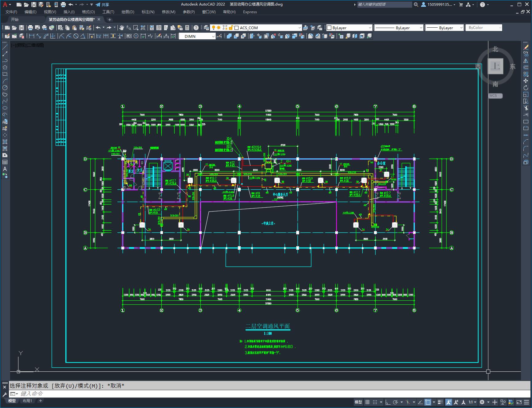Toggle Ortho mode in the status bar
The width and height of the screenshot is (532, 408).
coord(388,402)
